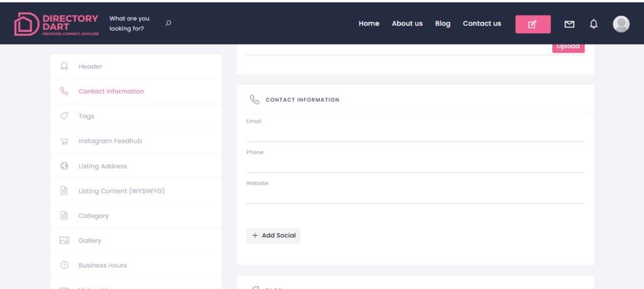The image size is (644, 289).
Task: Select Listing Content (WYSIWYG) in the sidebar
Action: pos(136,191)
